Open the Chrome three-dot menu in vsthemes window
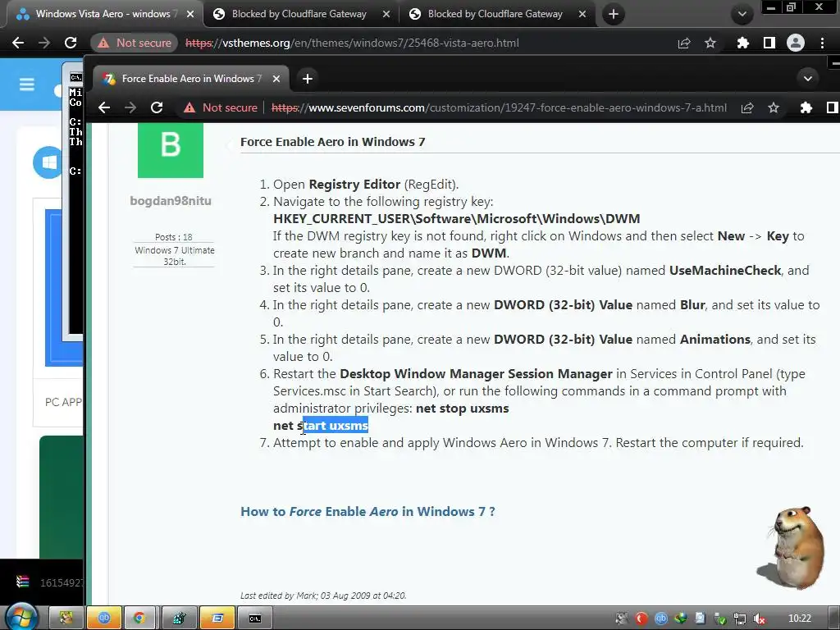Screen dimensions: 840x630 tap(822, 43)
